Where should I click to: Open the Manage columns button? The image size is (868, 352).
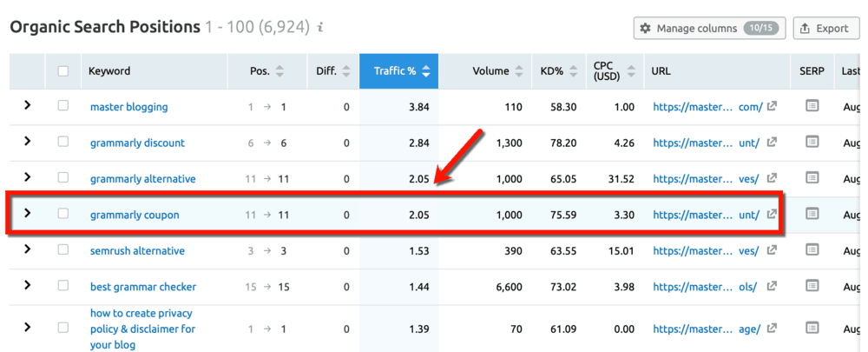pos(709,29)
